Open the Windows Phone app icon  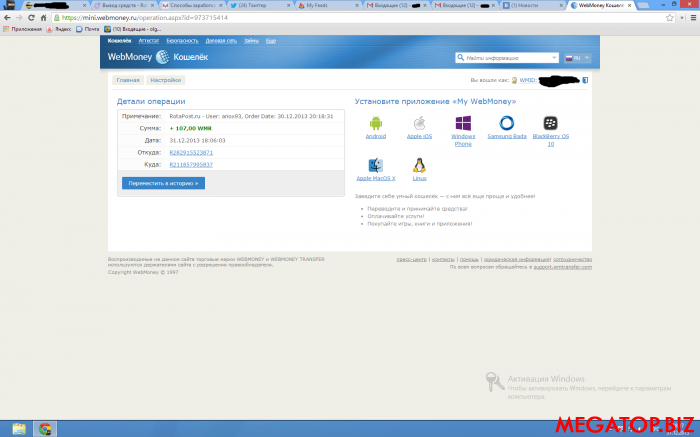click(x=463, y=123)
